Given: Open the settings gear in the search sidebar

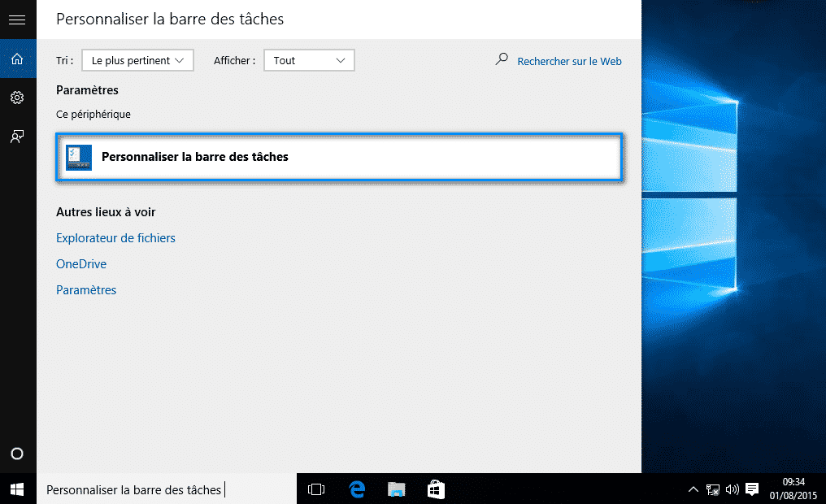Looking at the screenshot, I should (x=17, y=98).
